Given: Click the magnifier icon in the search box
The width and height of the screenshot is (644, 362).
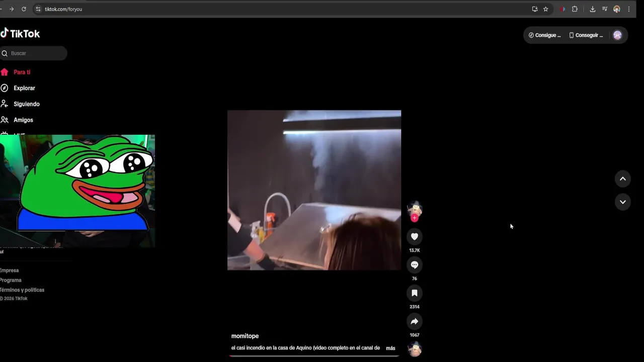Looking at the screenshot, I should [5, 53].
